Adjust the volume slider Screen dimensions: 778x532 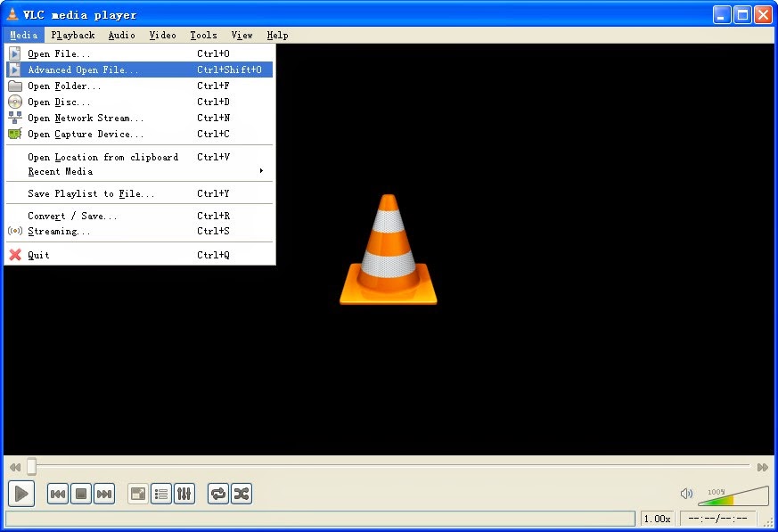(733, 495)
